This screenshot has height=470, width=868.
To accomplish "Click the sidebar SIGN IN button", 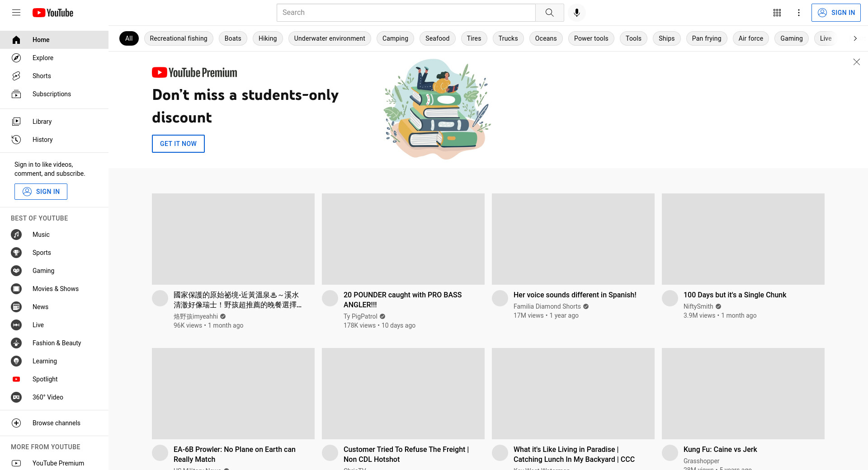I will [x=41, y=192].
